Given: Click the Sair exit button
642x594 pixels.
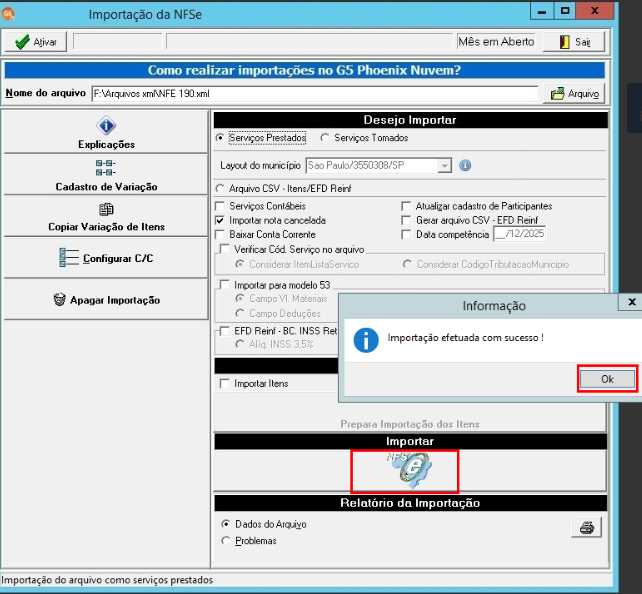Looking at the screenshot, I should point(574,41).
